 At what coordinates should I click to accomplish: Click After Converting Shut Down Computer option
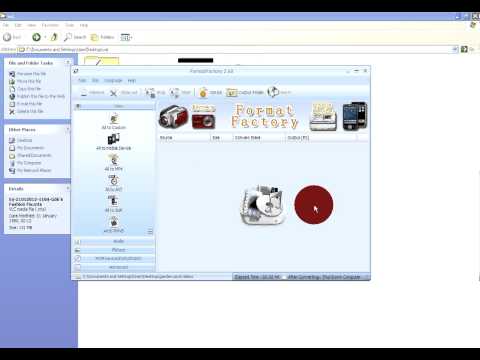pyautogui.click(x=325, y=277)
